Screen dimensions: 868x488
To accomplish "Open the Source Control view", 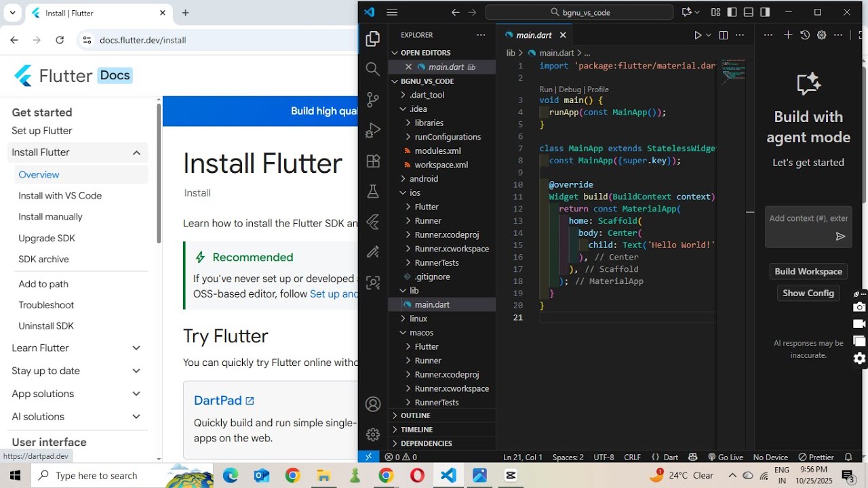I will tap(372, 100).
